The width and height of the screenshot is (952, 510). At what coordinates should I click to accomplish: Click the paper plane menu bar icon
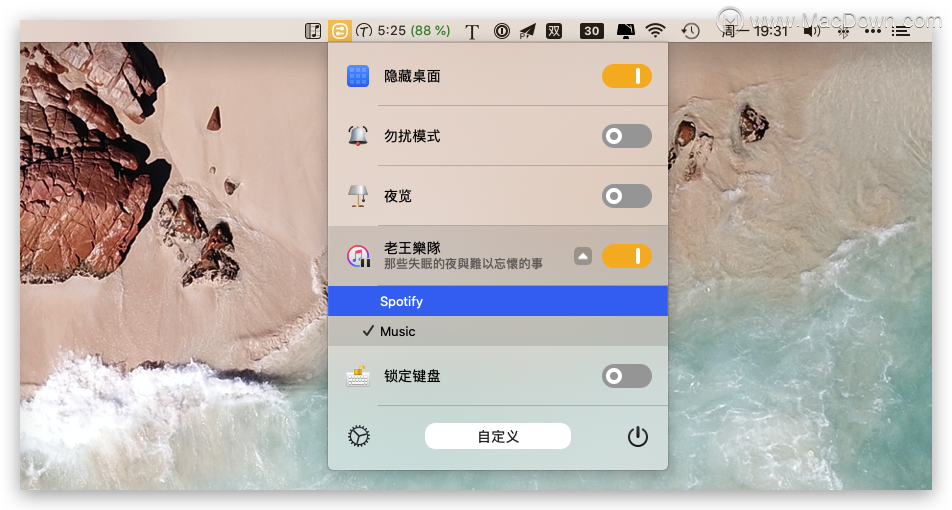[x=528, y=31]
